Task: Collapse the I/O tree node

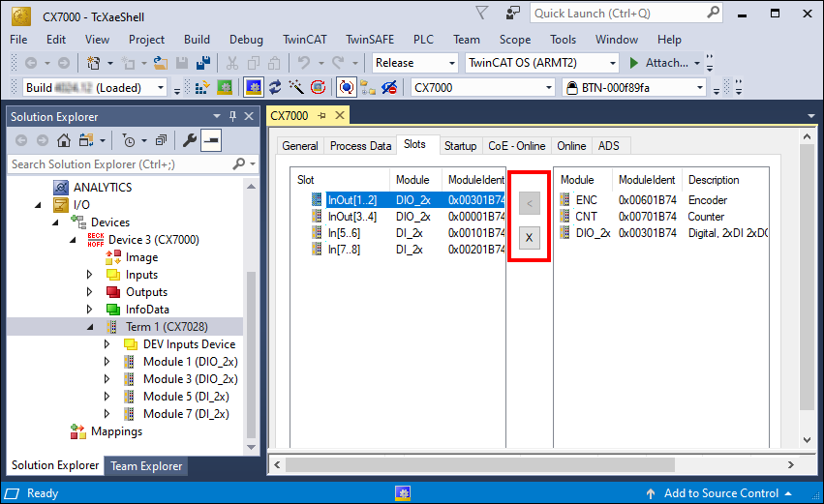Action: pyautogui.click(x=38, y=205)
